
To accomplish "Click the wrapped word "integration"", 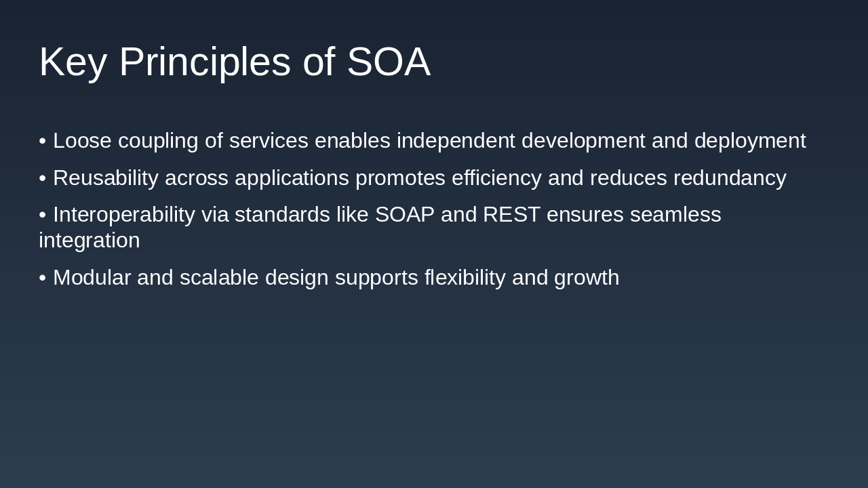I will tap(90, 241).
